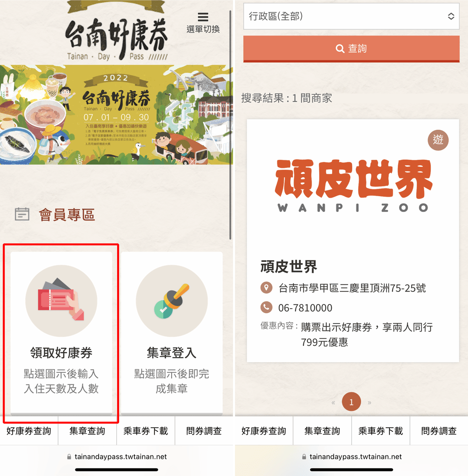The height and width of the screenshot is (476, 468).
Task: Click the calendar icon beside 會員專區
Action: point(22,214)
